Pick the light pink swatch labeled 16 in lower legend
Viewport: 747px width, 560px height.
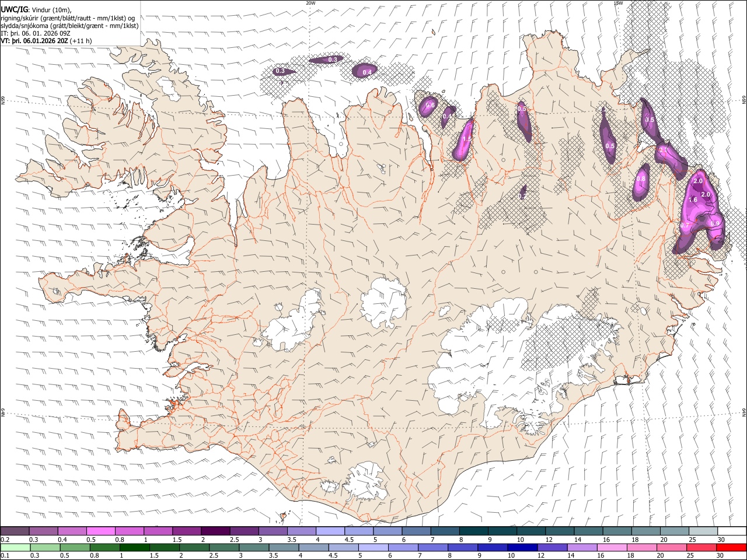[612, 547]
